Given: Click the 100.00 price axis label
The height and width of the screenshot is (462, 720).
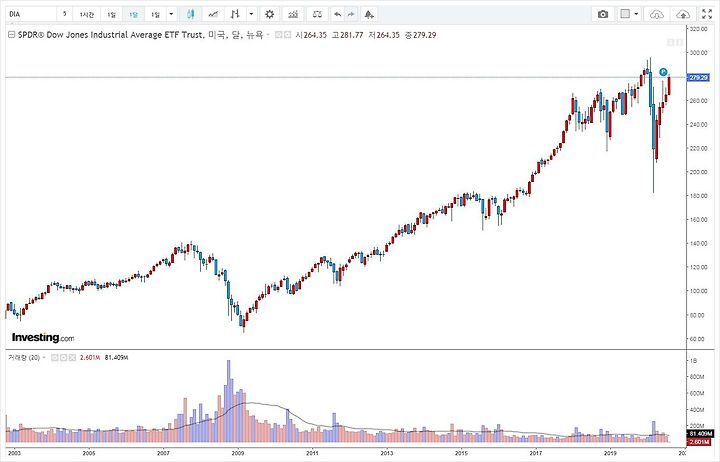Looking at the screenshot, I should 698,291.
